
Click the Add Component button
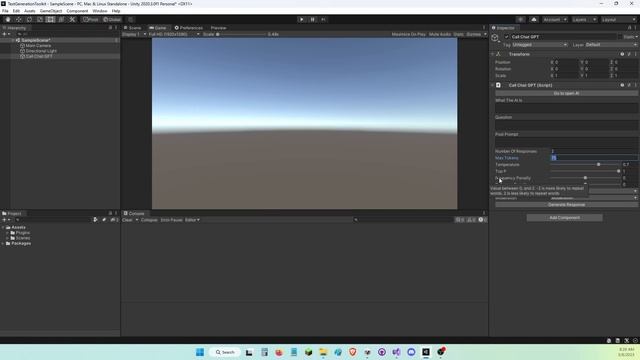564,218
